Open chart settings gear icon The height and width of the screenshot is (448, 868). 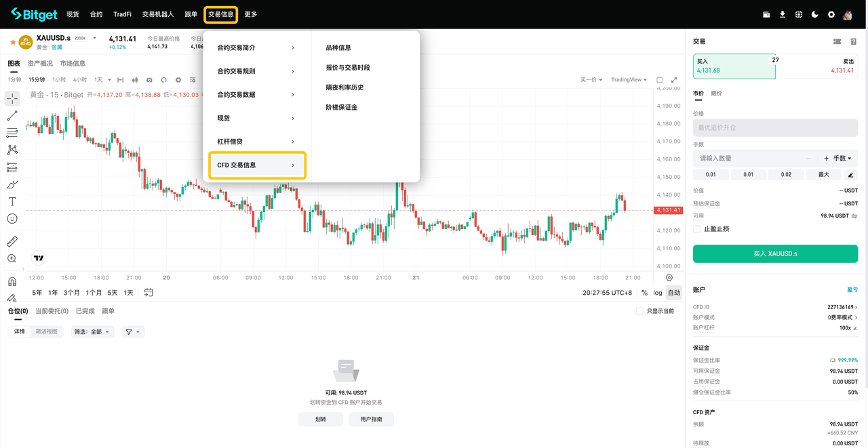tap(178, 80)
